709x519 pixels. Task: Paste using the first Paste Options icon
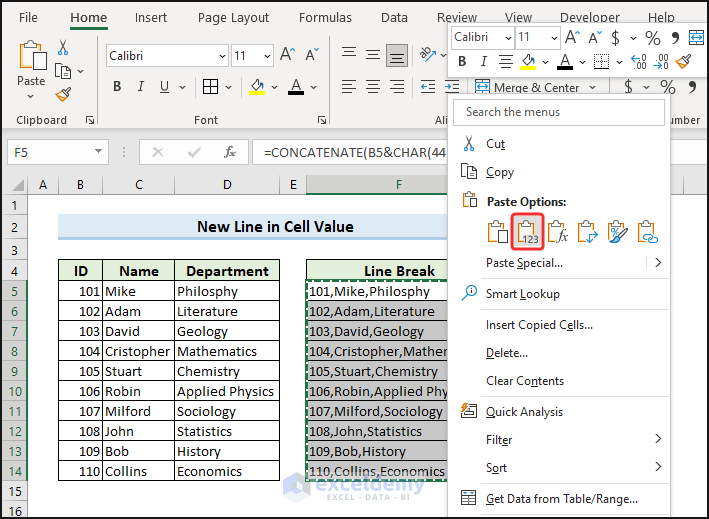pyautogui.click(x=497, y=232)
